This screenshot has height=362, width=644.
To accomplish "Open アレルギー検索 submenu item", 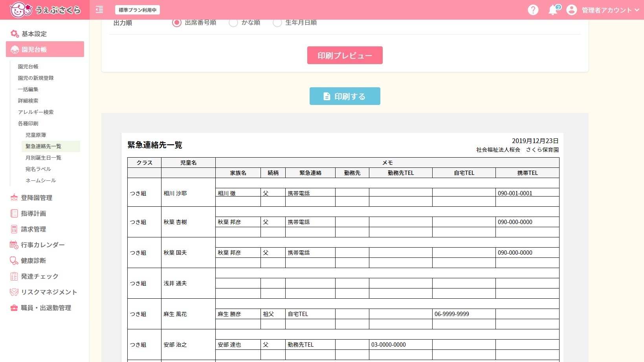I will coord(36,112).
